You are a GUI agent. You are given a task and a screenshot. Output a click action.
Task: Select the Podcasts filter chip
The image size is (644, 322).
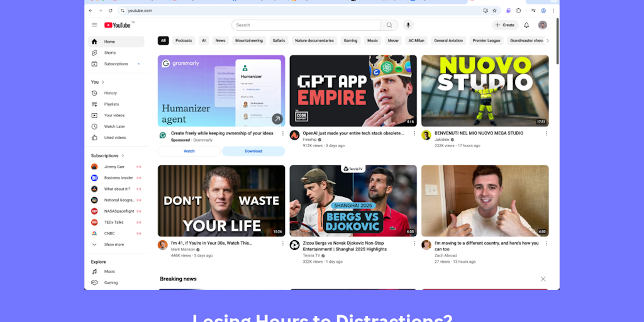184,41
